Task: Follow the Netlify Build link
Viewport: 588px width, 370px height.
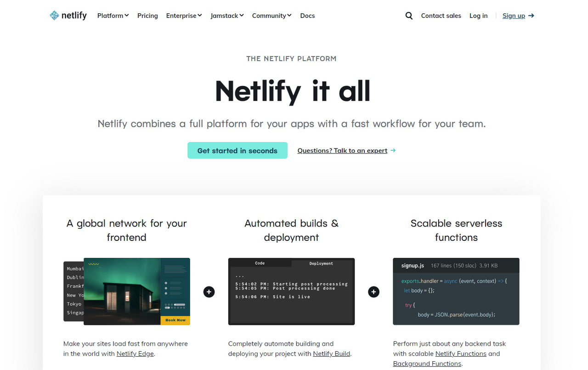Action: [x=332, y=353]
